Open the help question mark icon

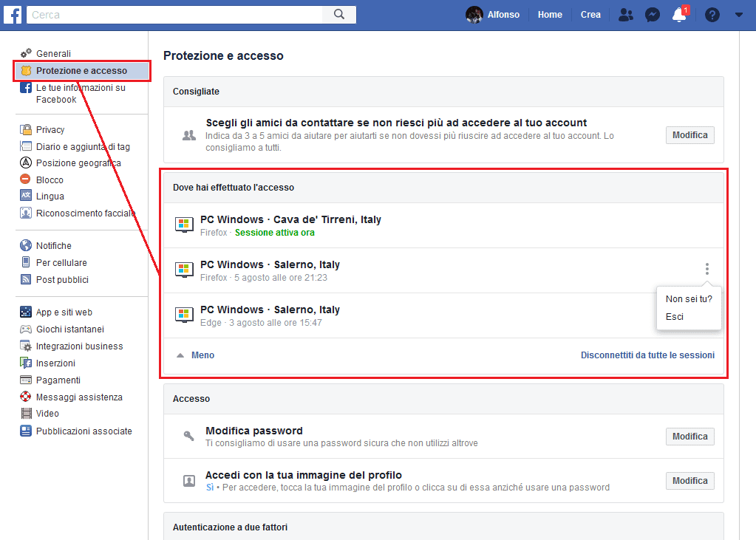point(712,15)
